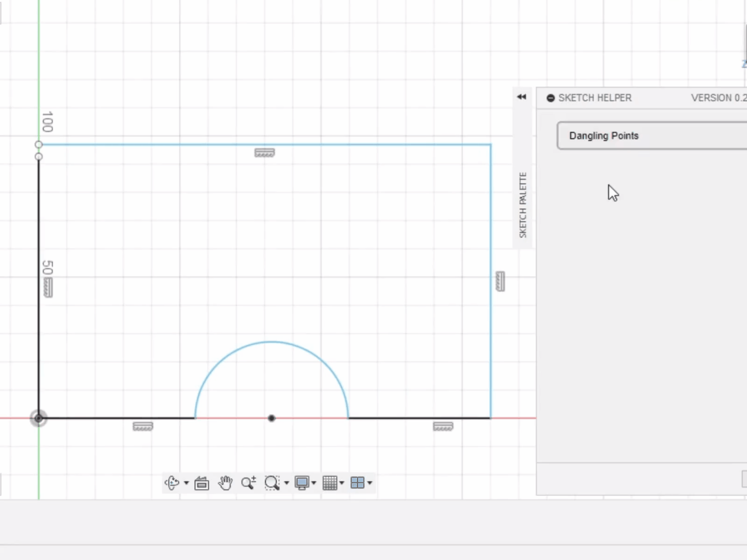Click the Look At icon

(202, 483)
